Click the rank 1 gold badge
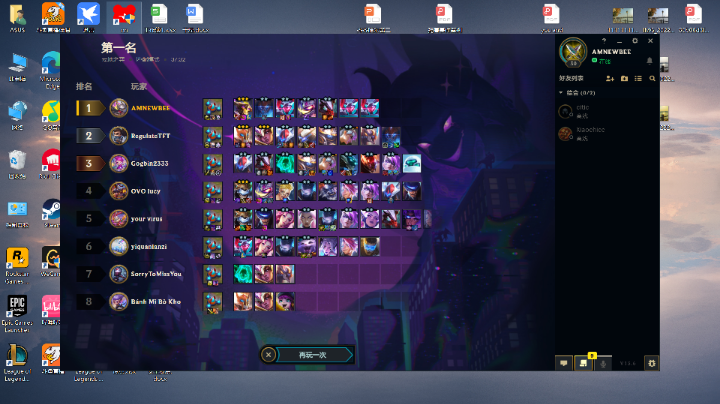Viewport: 720px width, 404px height. click(90, 108)
